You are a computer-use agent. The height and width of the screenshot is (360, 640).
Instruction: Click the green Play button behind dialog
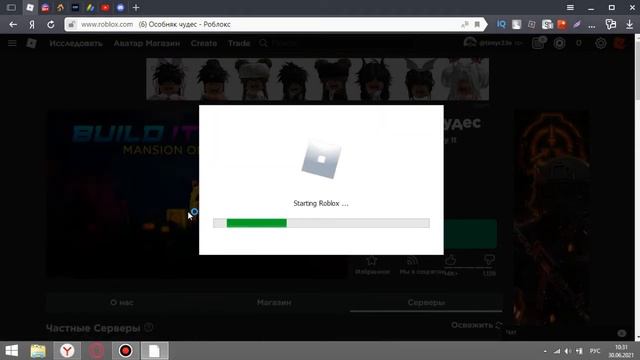(x=470, y=234)
